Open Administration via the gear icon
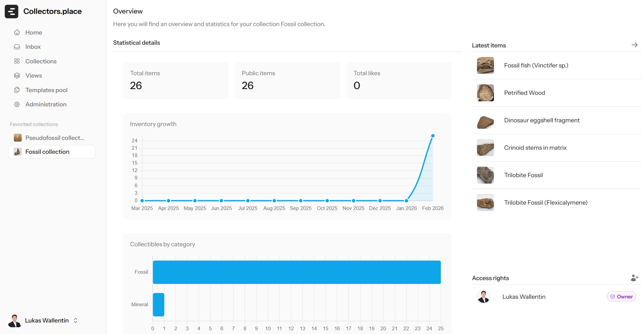 [17, 104]
